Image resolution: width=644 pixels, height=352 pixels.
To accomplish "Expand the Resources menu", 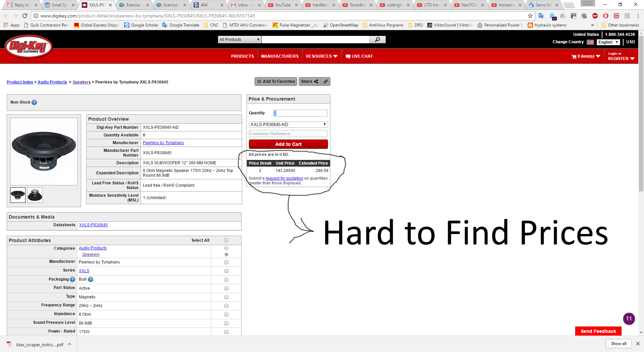I will pos(322,56).
